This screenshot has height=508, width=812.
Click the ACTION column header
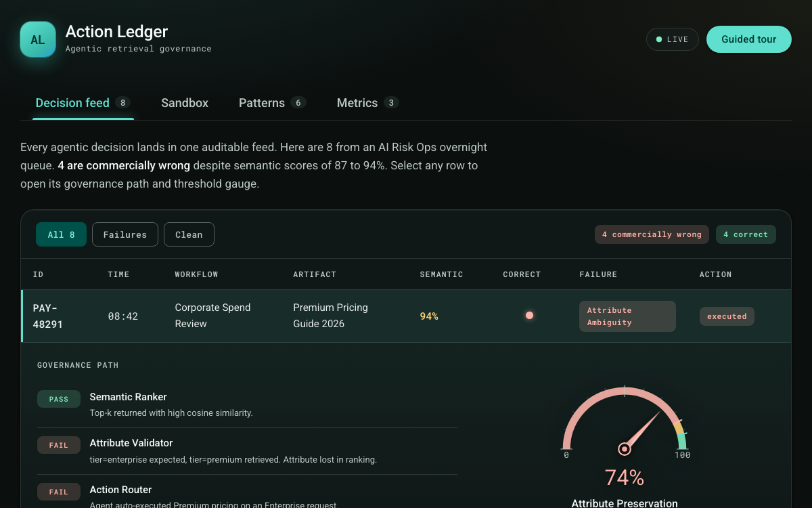click(x=715, y=274)
